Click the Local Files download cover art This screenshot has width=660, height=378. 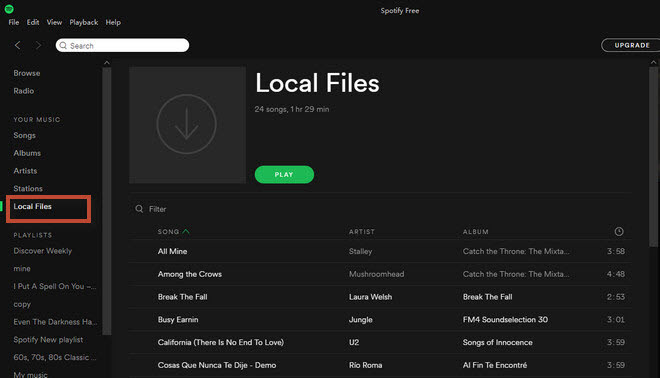click(187, 125)
